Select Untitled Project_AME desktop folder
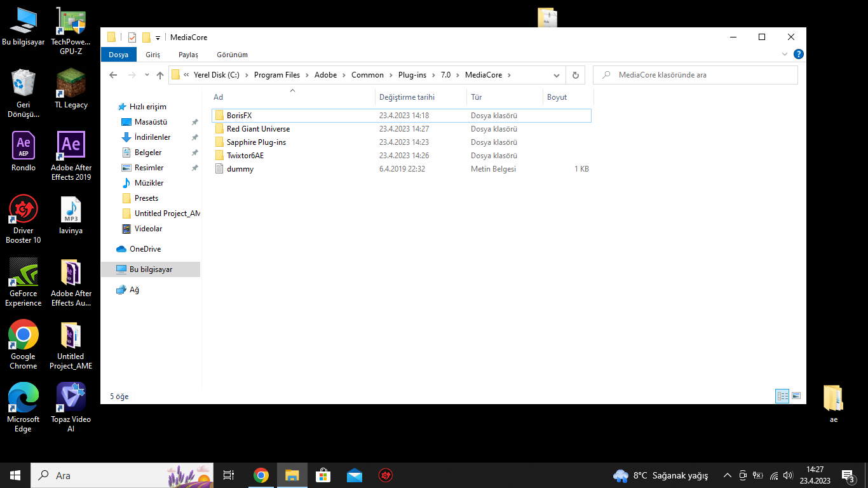This screenshot has width=868, height=488. click(x=71, y=345)
